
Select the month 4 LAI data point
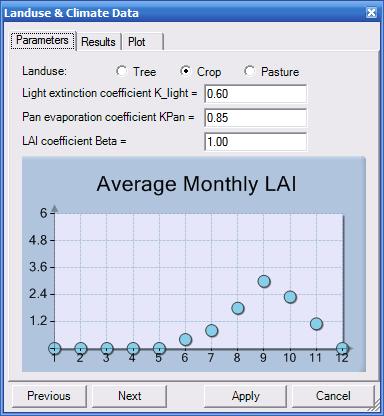click(x=133, y=349)
